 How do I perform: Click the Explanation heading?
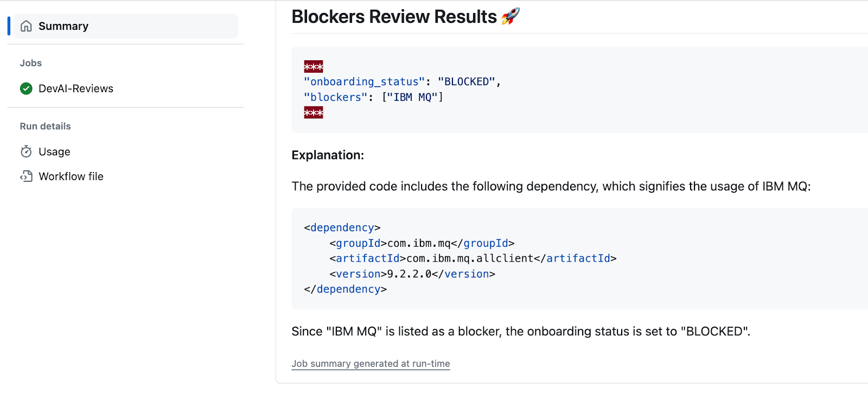click(328, 155)
